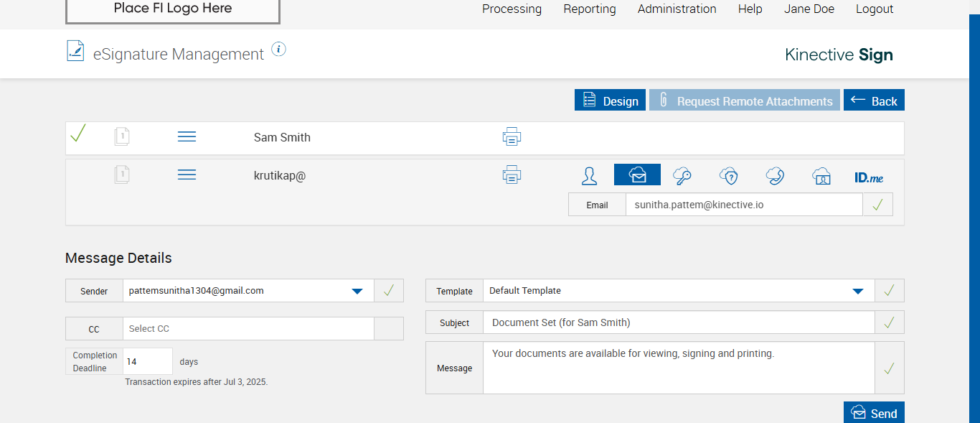Click the Design button
This screenshot has width=980, height=423.
click(610, 101)
